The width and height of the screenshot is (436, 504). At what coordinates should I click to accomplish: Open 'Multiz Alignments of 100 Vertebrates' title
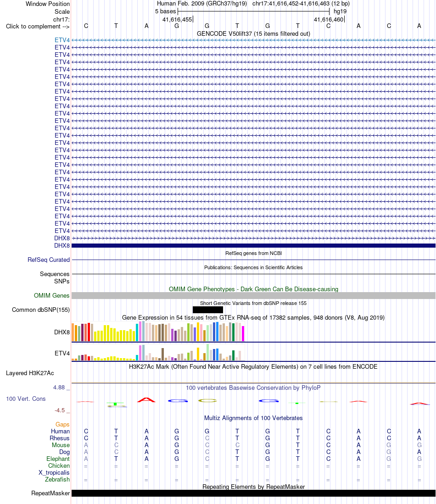[x=253, y=418]
